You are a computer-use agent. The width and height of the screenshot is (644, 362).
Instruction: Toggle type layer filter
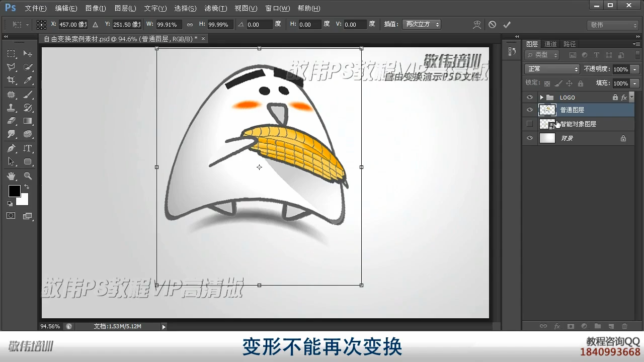[x=597, y=55]
